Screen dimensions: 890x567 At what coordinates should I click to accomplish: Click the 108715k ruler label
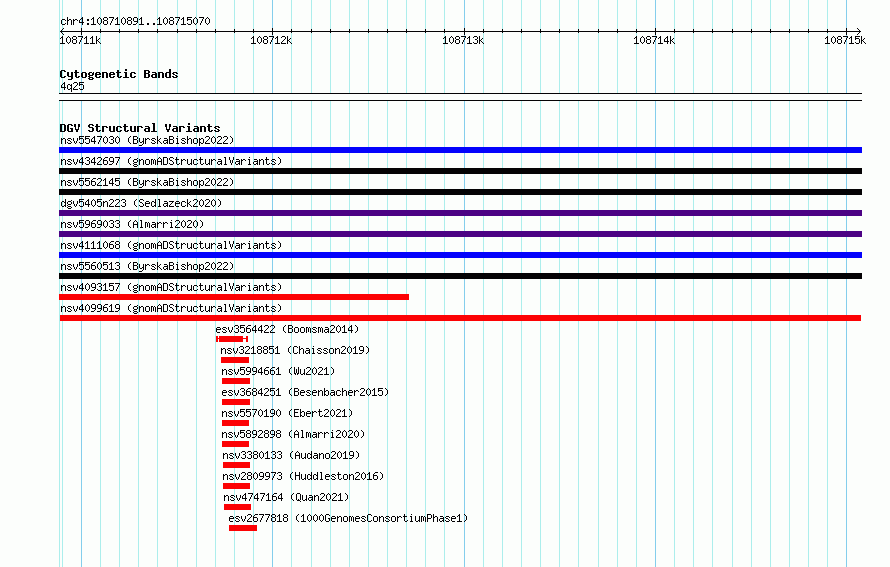[845, 40]
